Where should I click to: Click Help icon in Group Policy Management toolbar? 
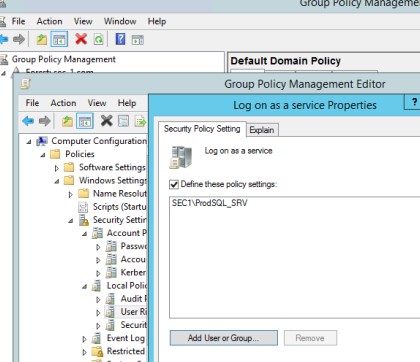120,39
